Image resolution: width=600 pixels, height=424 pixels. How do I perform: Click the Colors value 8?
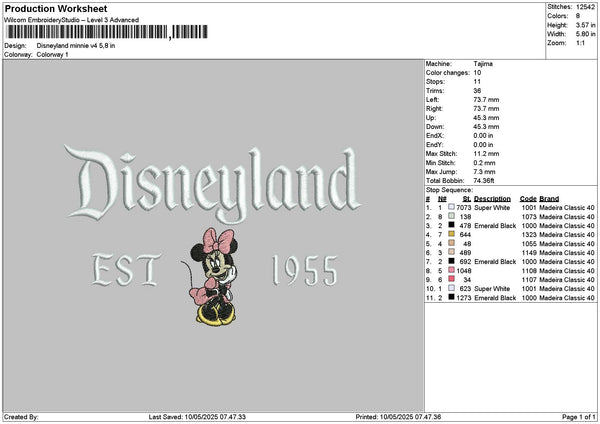point(578,16)
